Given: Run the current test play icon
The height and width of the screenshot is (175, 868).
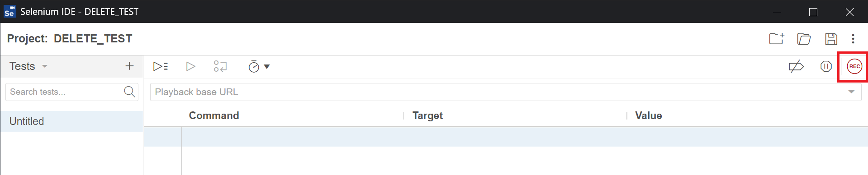Looking at the screenshot, I should click(190, 66).
